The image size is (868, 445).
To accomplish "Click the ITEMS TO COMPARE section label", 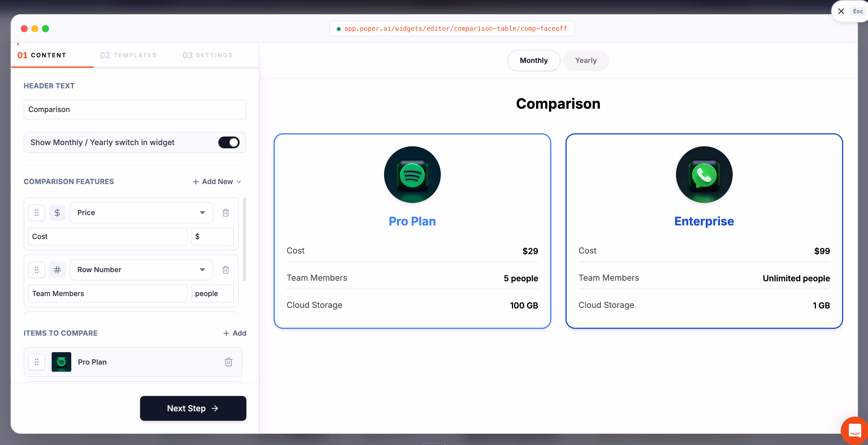I will click(60, 333).
